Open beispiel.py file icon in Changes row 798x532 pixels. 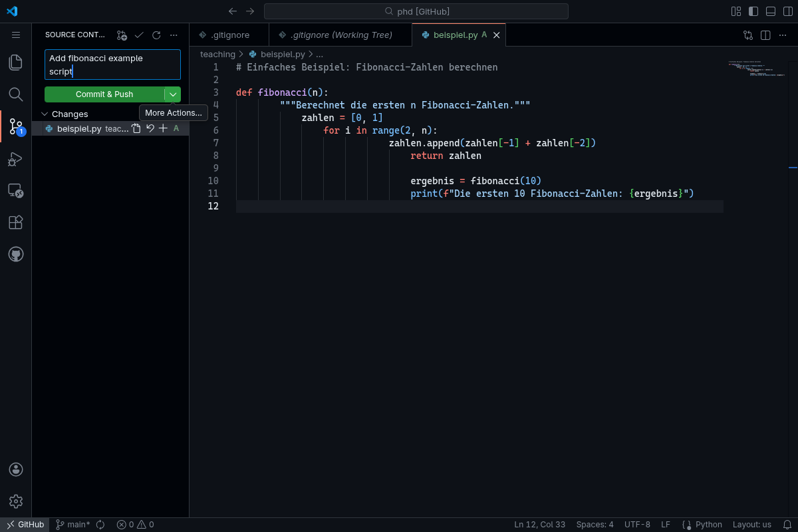point(136,128)
